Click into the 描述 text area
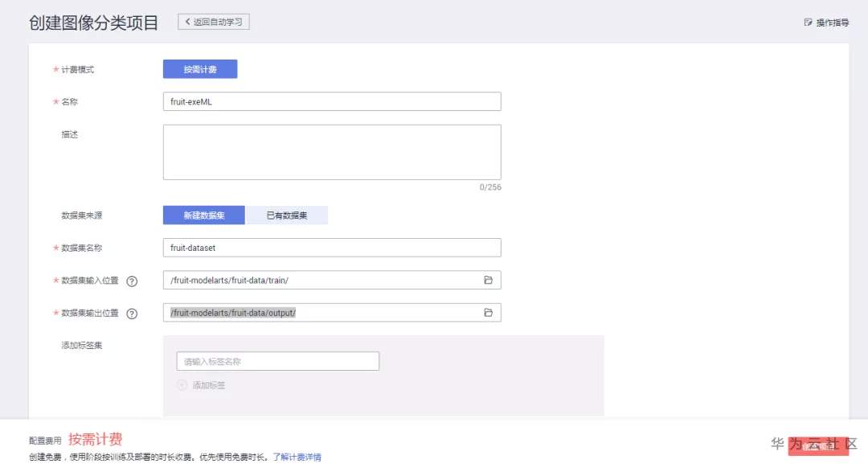 332,152
